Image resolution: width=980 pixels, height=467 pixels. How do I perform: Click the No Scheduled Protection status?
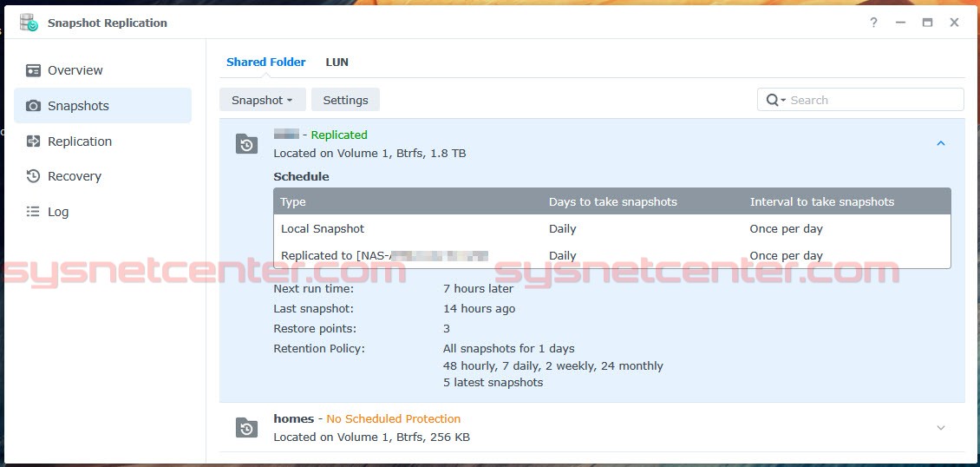[393, 419]
